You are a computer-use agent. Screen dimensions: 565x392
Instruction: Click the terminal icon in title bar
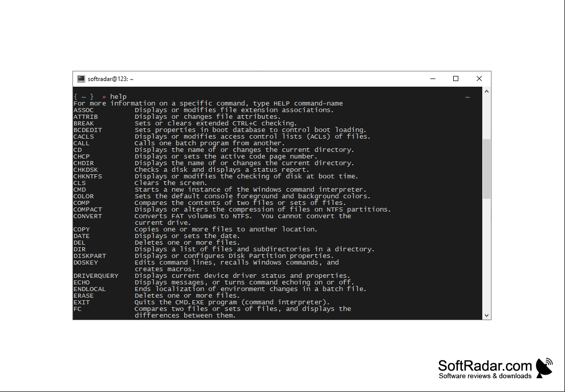tap(81, 79)
